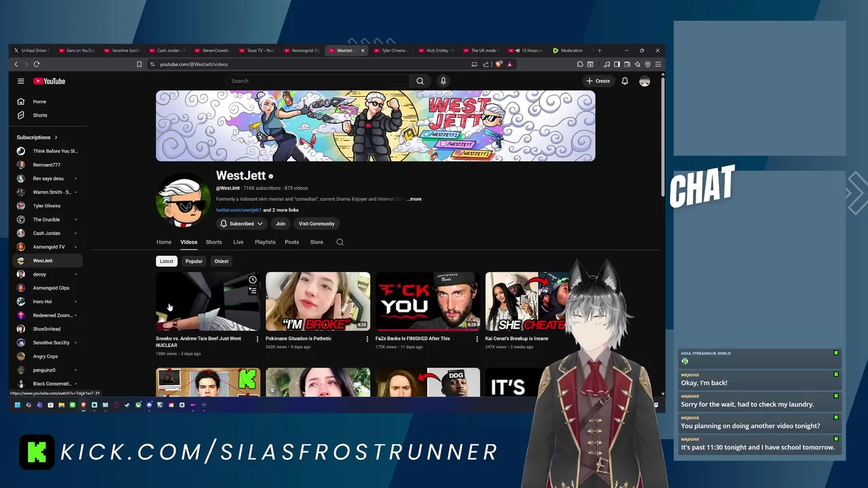The height and width of the screenshot is (488, 868).
Task: Open File Explorer from taskbar
Action: coord(61,405)
